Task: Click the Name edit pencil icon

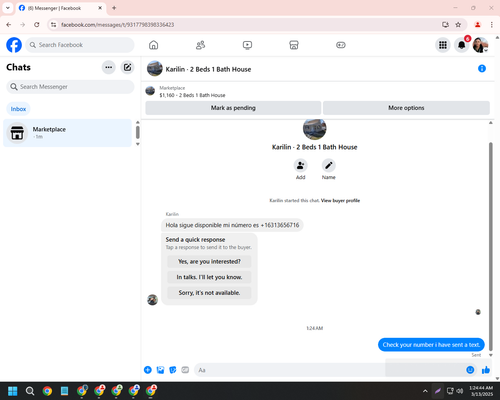Action: point(329,165)
